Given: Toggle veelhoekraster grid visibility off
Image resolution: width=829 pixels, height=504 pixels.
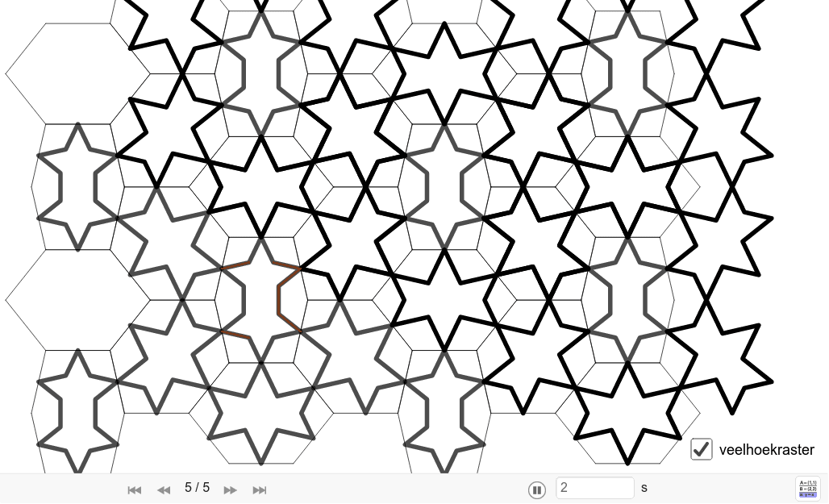Looking at the screenshot, I should pos(702,451).
